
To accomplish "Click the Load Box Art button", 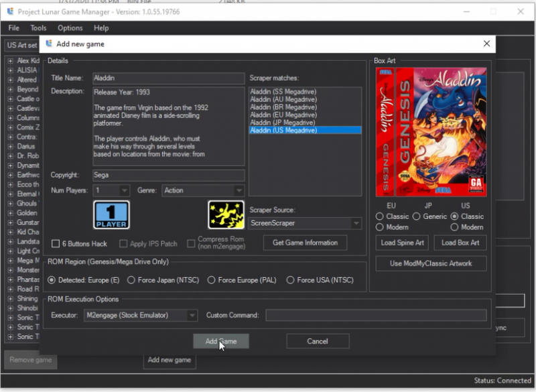I will point(460,243).
